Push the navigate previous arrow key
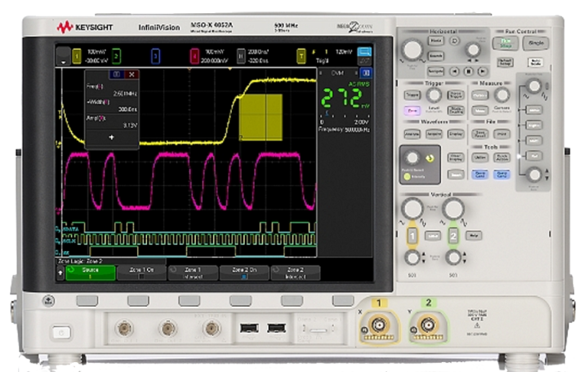Viewport: 588px width, 372px height. click(x=455, y=71)
